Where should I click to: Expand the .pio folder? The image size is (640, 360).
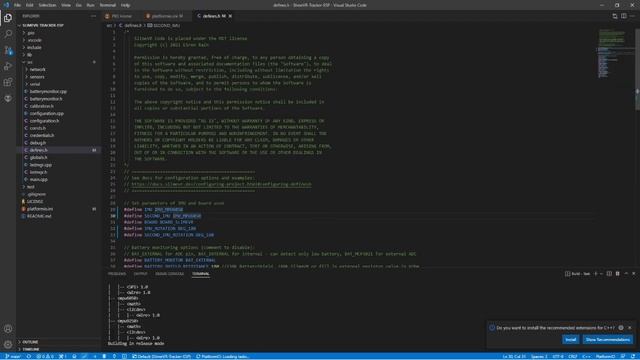pos(31,33)
